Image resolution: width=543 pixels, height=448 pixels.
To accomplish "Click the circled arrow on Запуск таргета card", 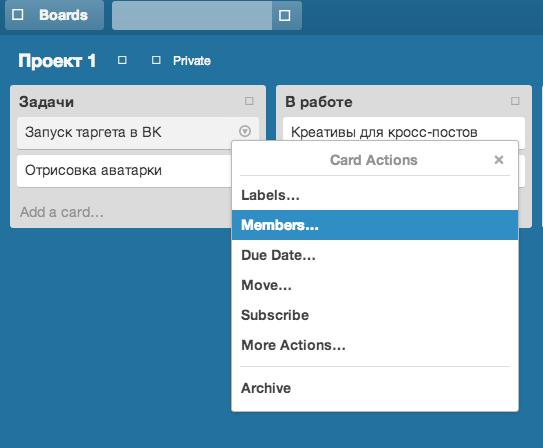I will pos(245,131).
